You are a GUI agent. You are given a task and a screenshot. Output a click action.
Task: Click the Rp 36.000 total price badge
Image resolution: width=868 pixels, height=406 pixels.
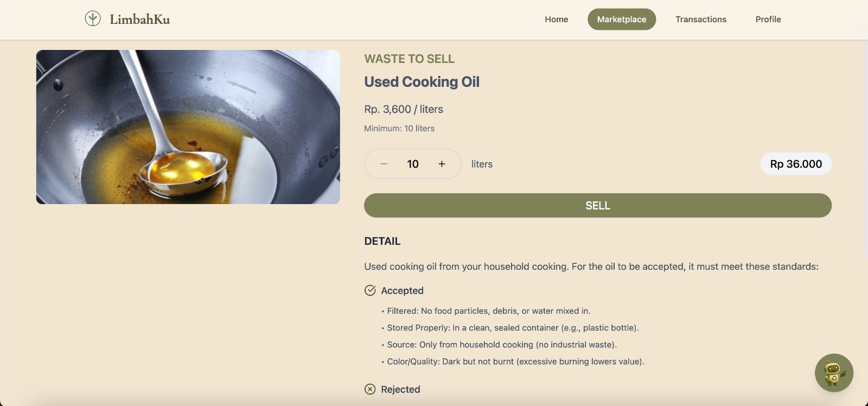pos(796,164)
